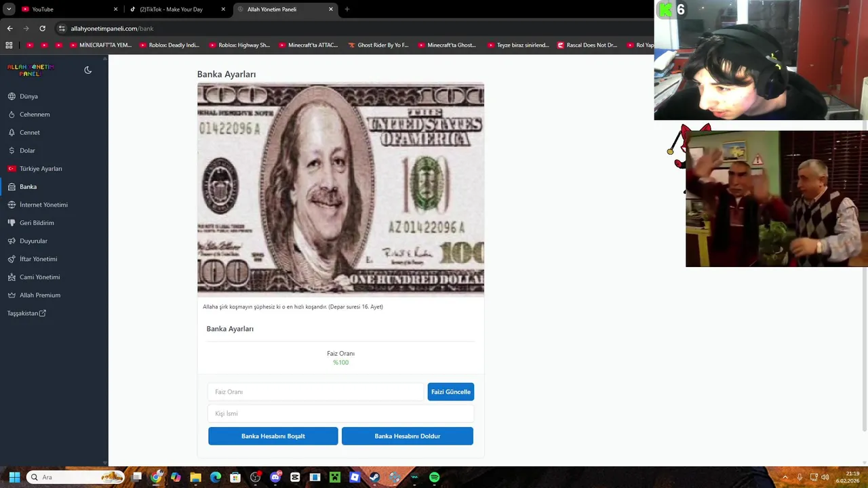The height and width of the screenshot is (488, 868).
Task: Click the site information icon in address bar
Action: click(62, 28)
